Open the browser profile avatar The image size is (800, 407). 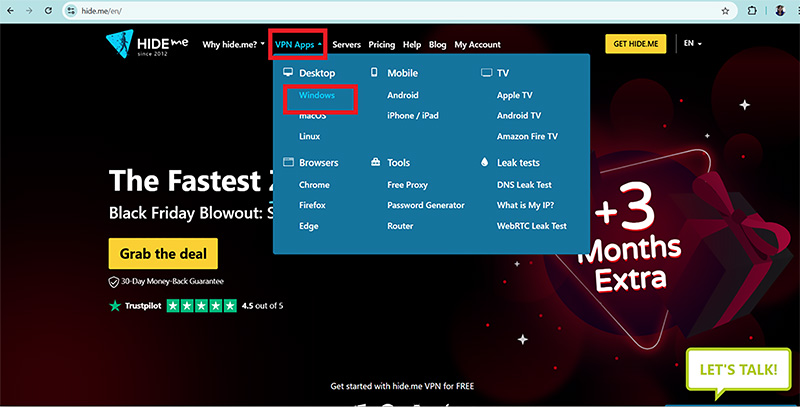click(780, 11)
